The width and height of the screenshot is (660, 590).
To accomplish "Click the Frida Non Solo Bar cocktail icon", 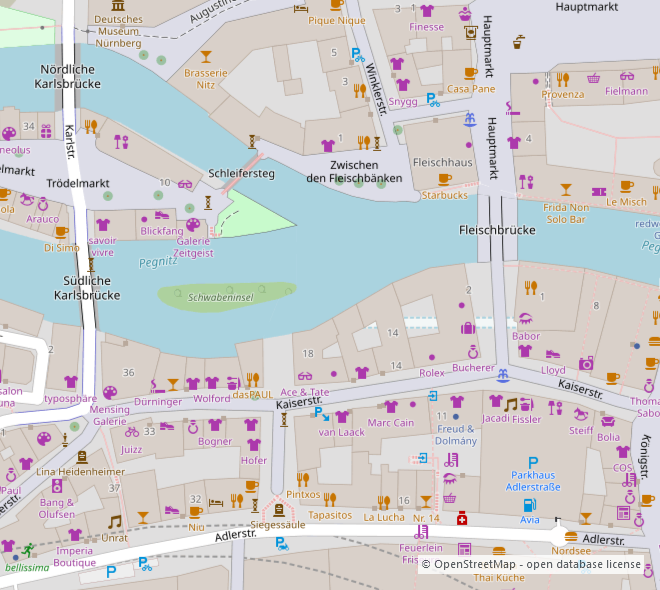I will pos(566,190).
